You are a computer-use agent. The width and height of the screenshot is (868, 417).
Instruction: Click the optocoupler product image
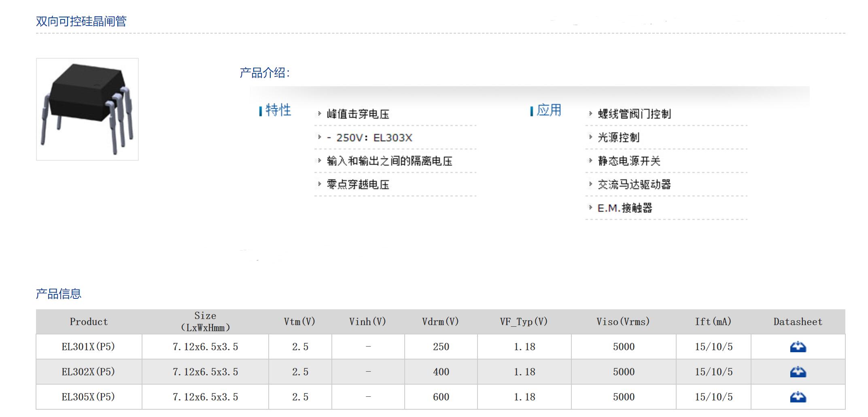point(87,109)
